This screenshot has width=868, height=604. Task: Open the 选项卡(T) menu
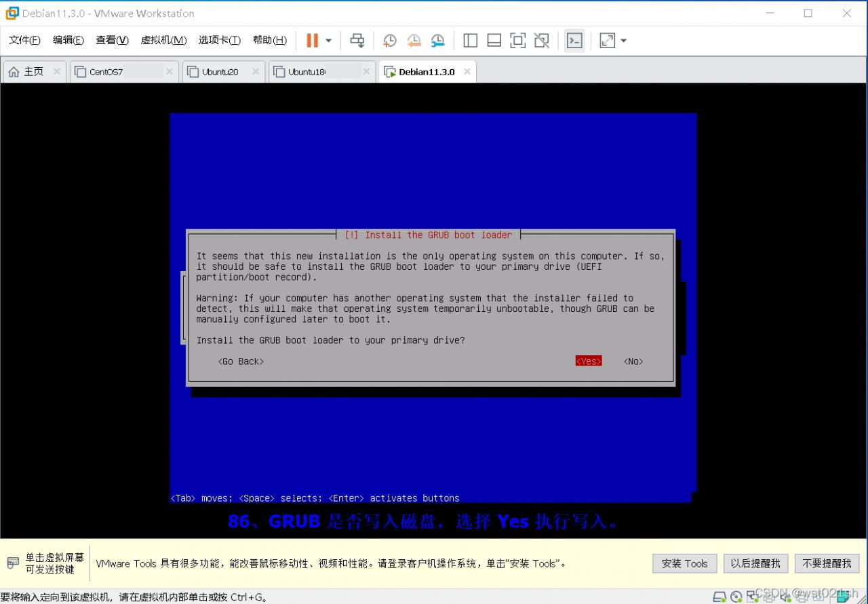(x=219, y=40)
